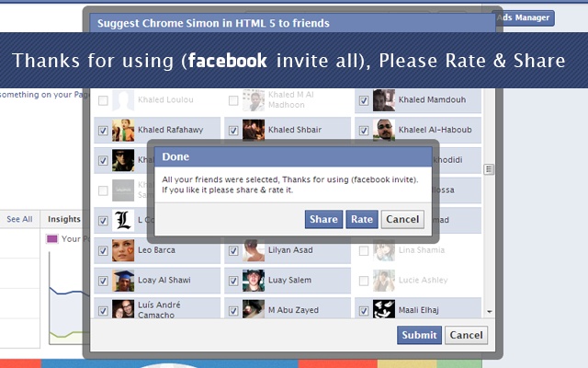Screen dimensions: 588x368
Task: Click Khaled Shbair's profile picture
Action: coord(254,130)
